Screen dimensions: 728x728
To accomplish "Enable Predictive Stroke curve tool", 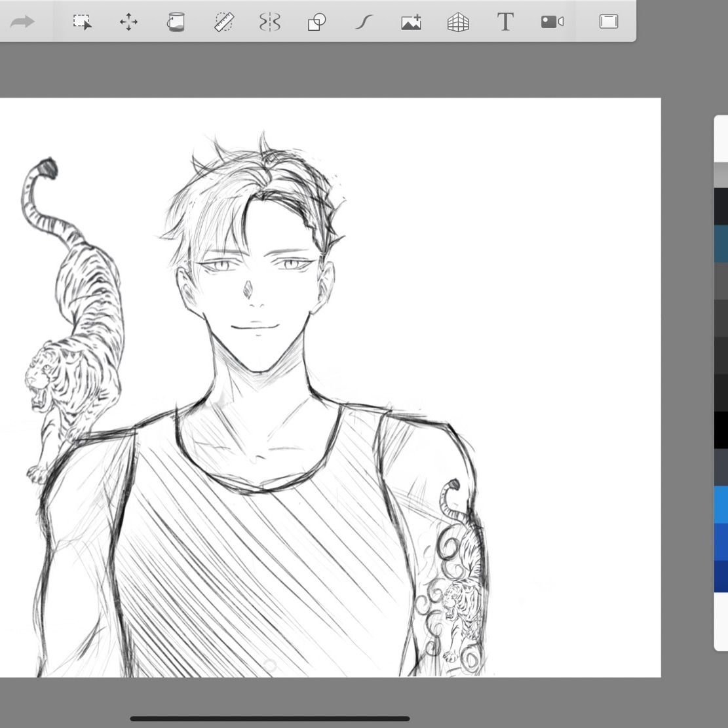I will [x=364, y=22].
